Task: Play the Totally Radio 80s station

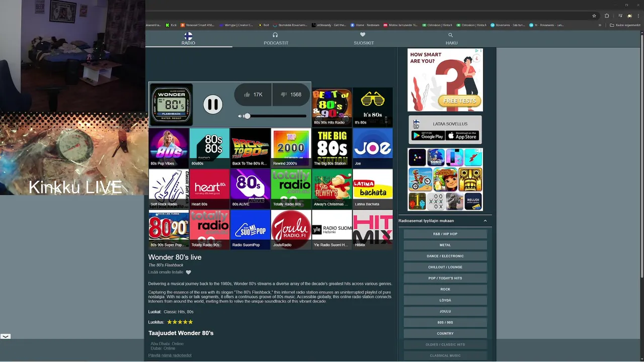Action: coord(291,189)
